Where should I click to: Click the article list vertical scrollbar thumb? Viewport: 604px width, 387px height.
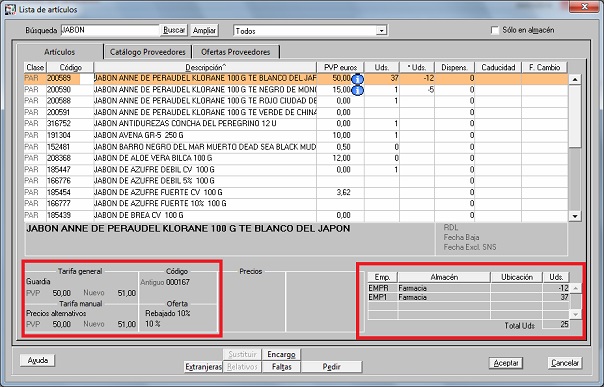click(575, 116)
